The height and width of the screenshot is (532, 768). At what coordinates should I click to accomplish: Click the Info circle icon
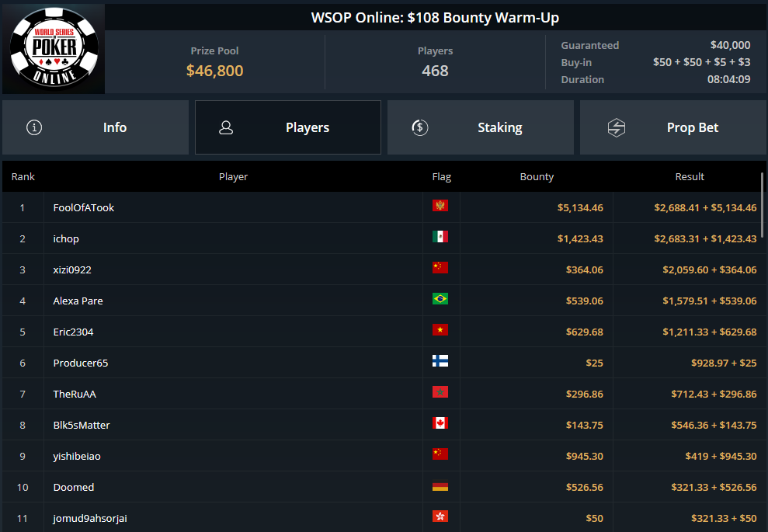(x=34, y=127)
